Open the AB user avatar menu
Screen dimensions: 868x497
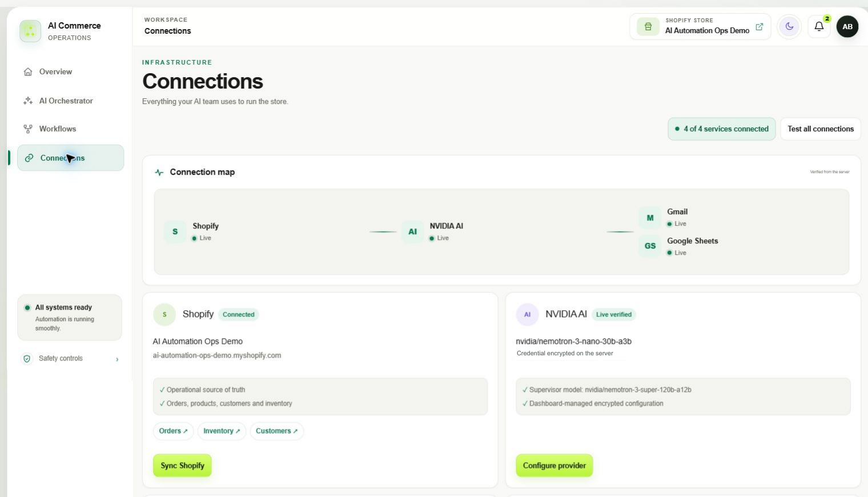click(x=847, y=26)
